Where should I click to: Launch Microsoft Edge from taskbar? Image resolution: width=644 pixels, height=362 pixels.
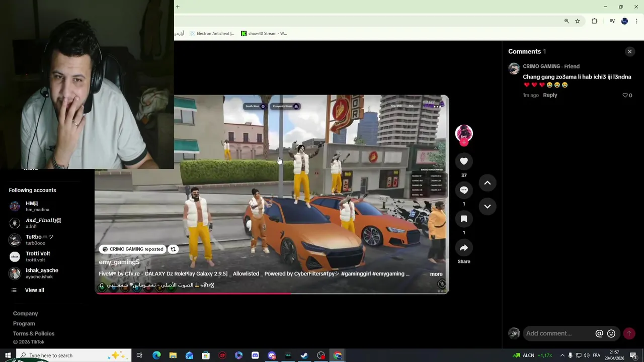tap(156, 355)
